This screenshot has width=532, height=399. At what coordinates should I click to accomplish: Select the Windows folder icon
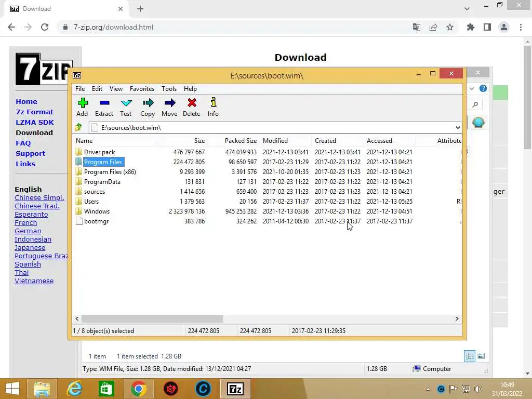point(79,211)
